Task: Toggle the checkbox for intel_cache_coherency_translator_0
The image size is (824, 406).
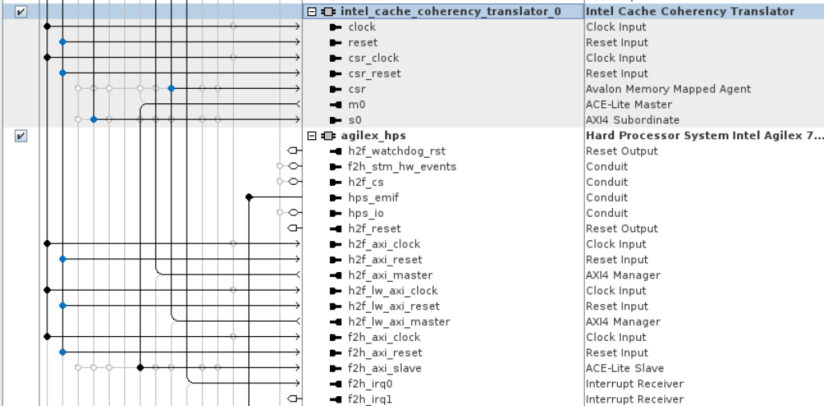Action: 21,12
